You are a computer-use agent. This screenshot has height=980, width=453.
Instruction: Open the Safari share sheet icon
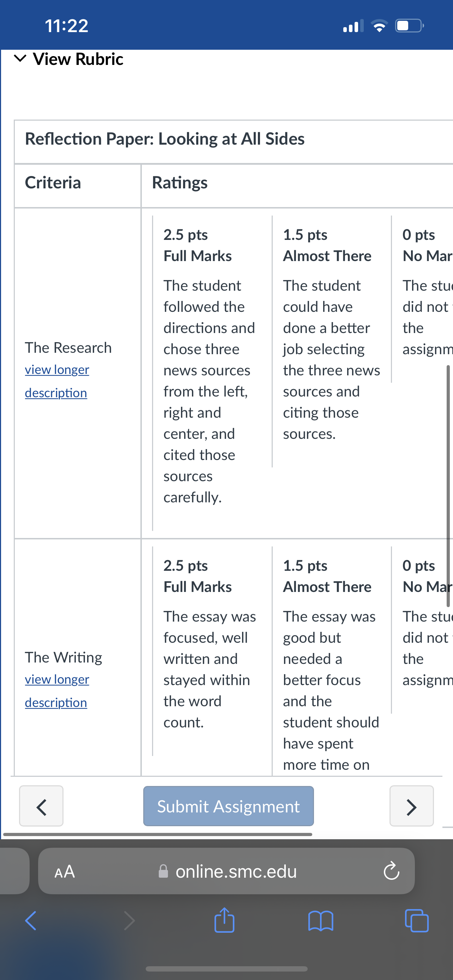pyautogui.click(x=224, y=920)
